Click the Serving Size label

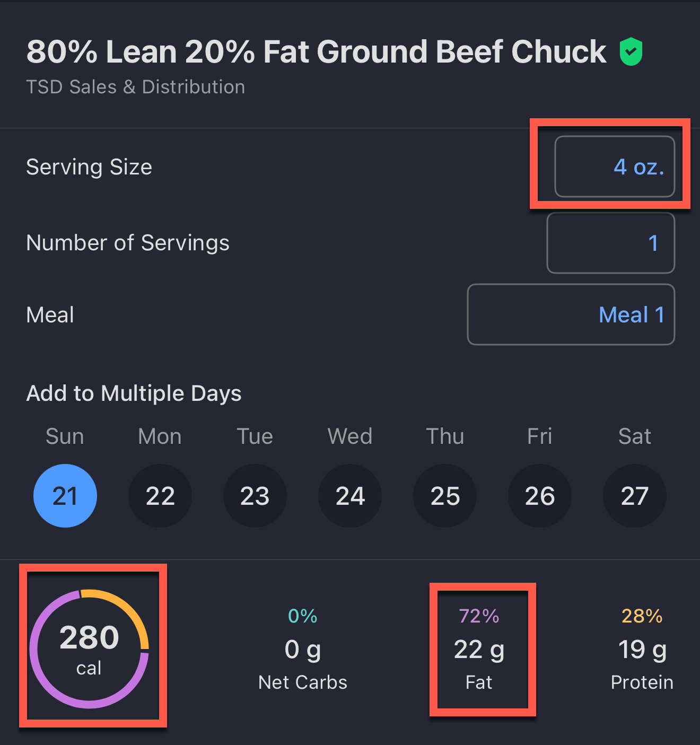pos(89,167)
